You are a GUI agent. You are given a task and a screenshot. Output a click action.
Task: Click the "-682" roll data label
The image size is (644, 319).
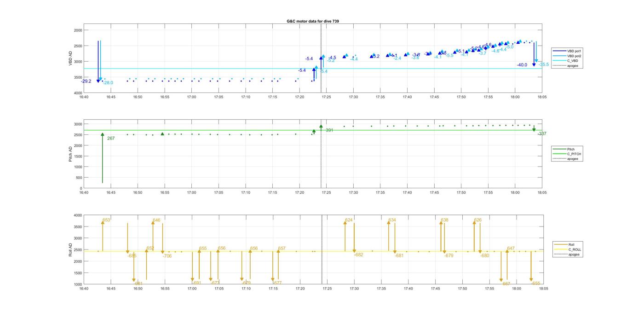tap(358, 255)
